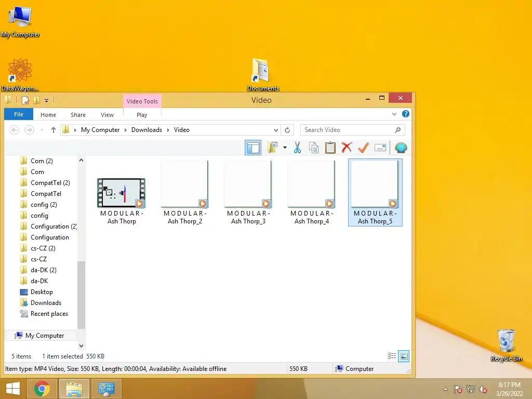The height and width of the screenshot is (399, 532).
Task: Open the recent locations dropdown arrow
Action: 42,130
